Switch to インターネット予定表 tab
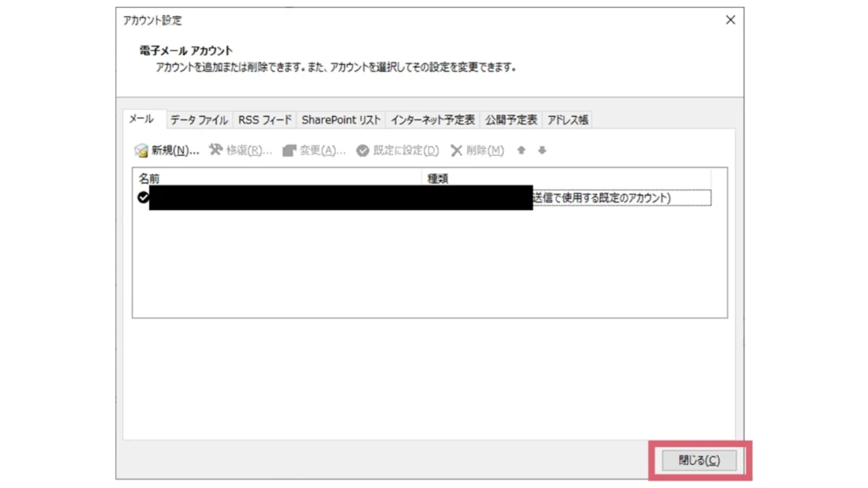 coord(432,120)
